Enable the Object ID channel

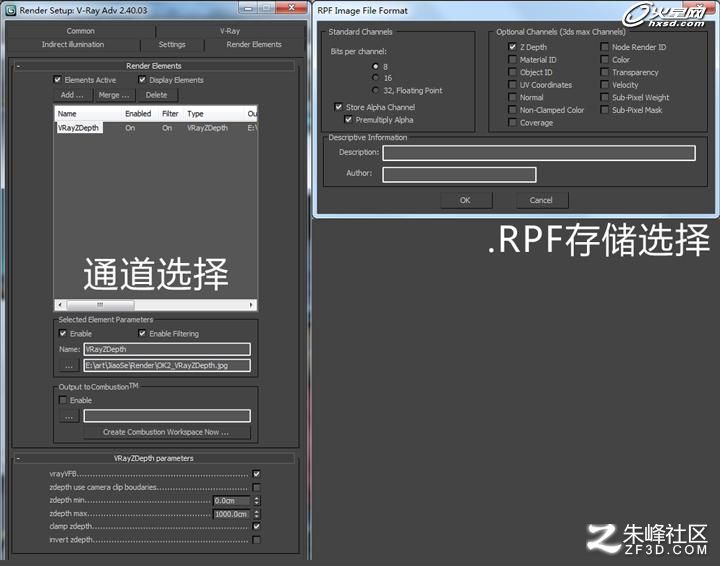tap(512, 72)
